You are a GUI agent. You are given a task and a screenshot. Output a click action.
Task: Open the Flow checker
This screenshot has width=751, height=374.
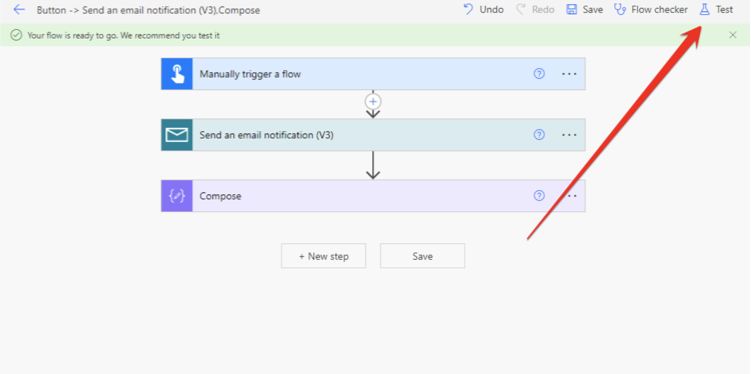click(651, 10)
